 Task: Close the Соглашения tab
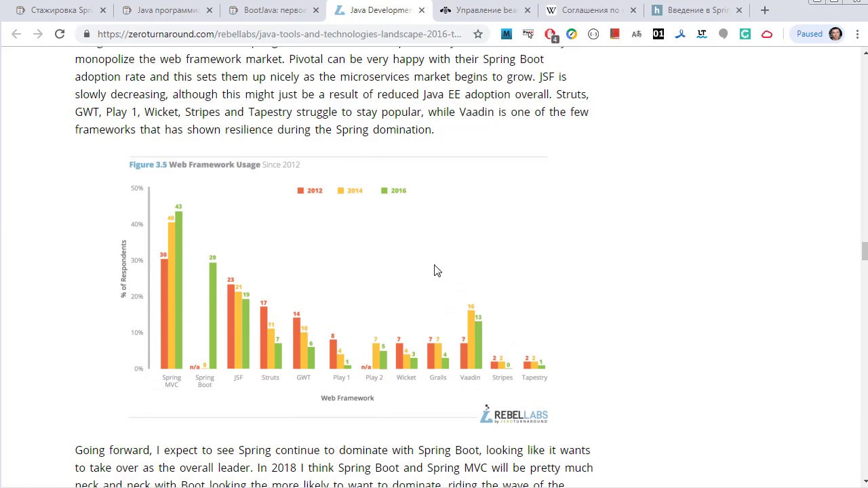(x=633, y=10)
